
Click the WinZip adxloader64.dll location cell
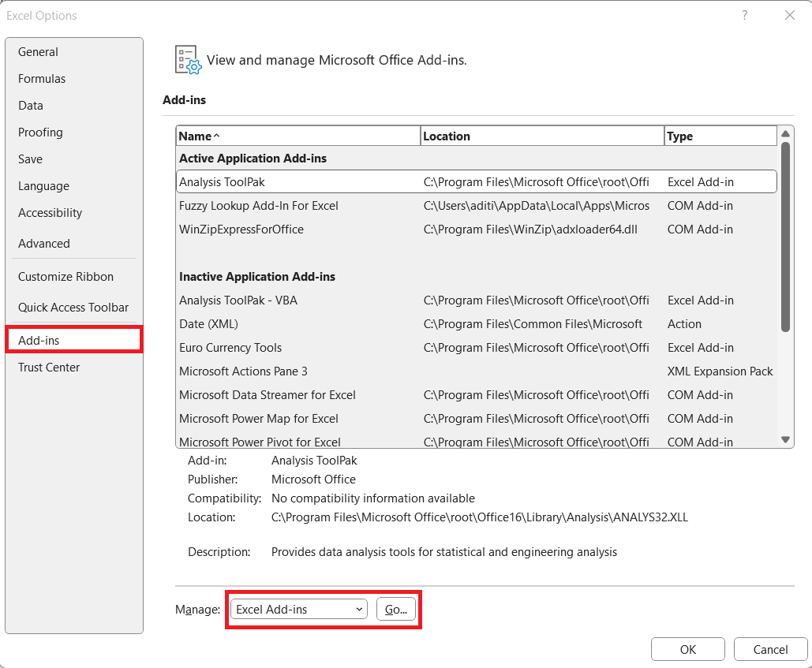click(530, 230)
